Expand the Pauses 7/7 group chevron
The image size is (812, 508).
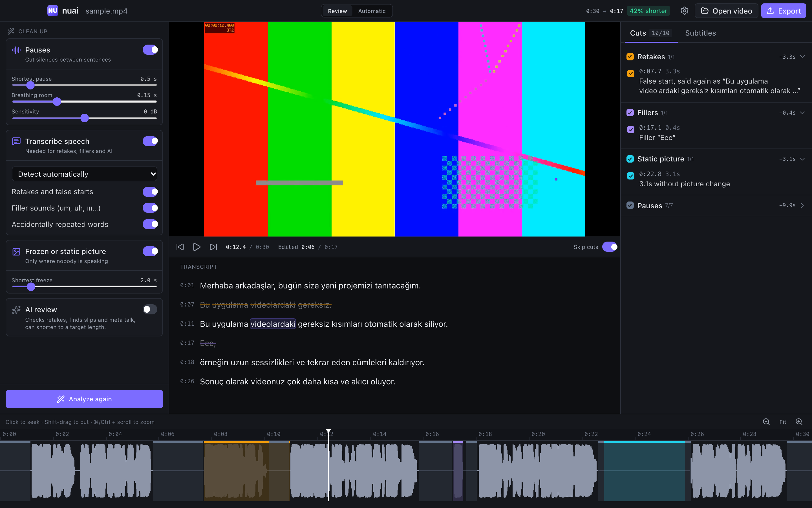[803, 205]
